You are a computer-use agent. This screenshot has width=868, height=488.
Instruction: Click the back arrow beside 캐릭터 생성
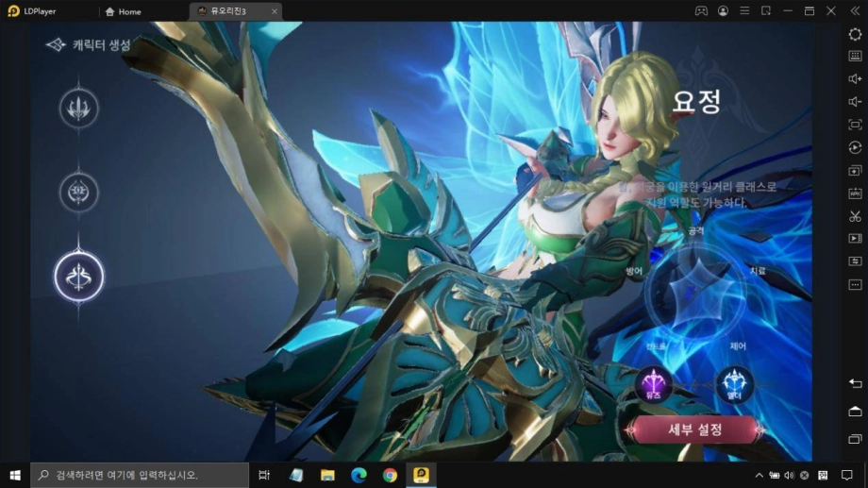coord(56,45)
